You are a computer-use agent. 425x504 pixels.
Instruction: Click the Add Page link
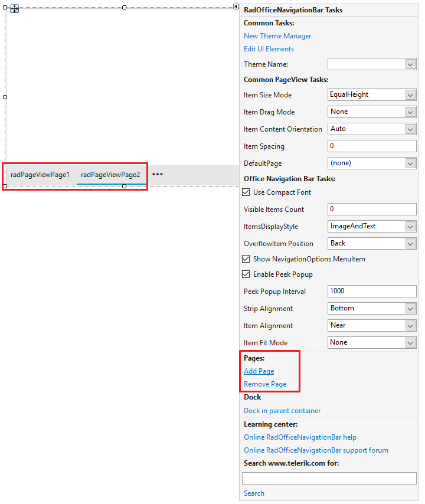(x=259, y=371)
